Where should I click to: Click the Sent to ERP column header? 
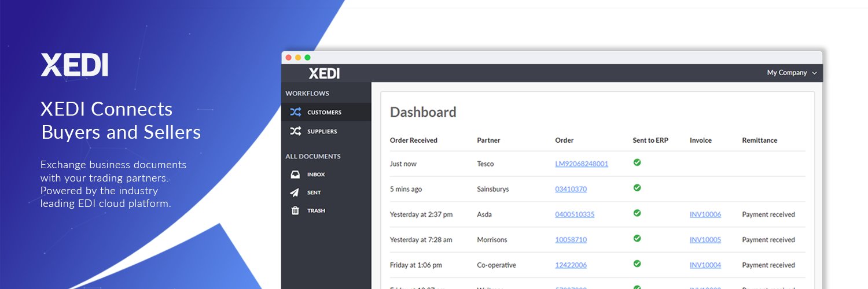pyautogui.click(x=650, y=140)
